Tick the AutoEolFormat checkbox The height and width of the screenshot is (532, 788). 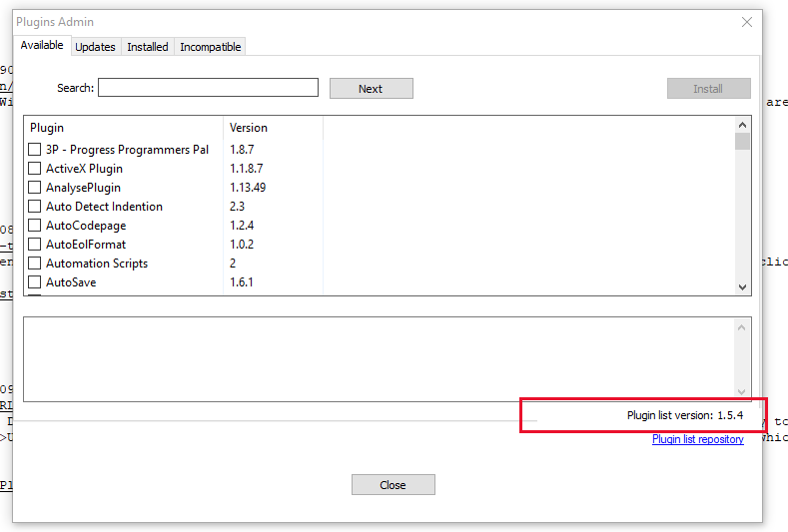(34, 245)
